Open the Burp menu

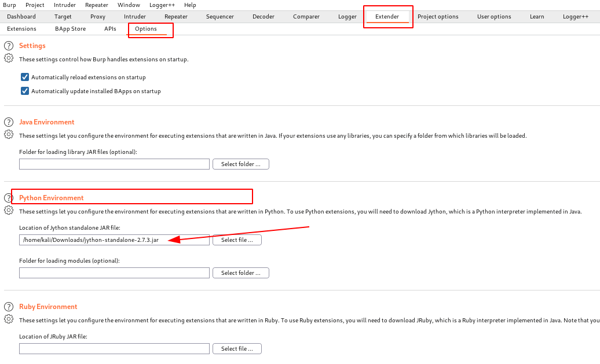coord(10,5)
